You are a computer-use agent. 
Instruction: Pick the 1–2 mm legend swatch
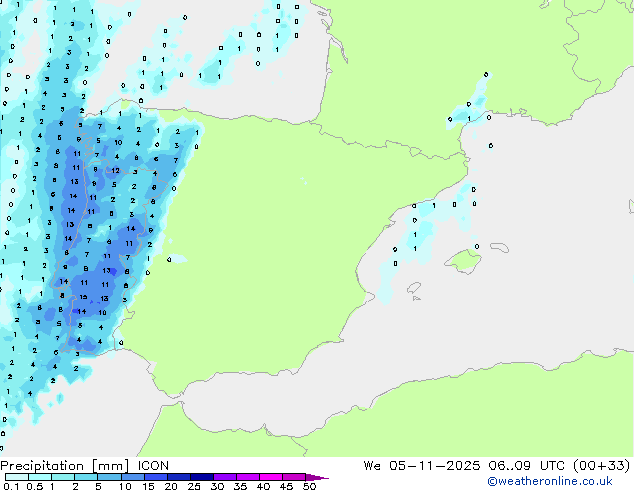(x=63, y=477)
